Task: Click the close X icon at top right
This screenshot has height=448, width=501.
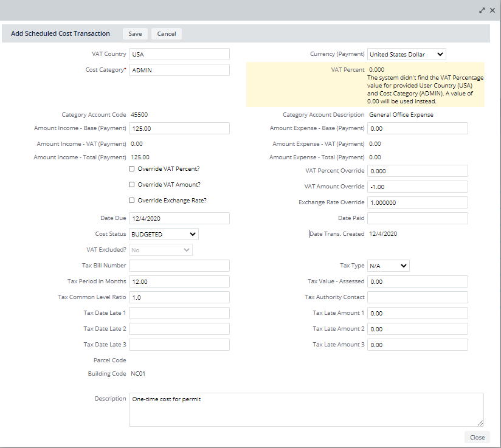Action: 492,10
